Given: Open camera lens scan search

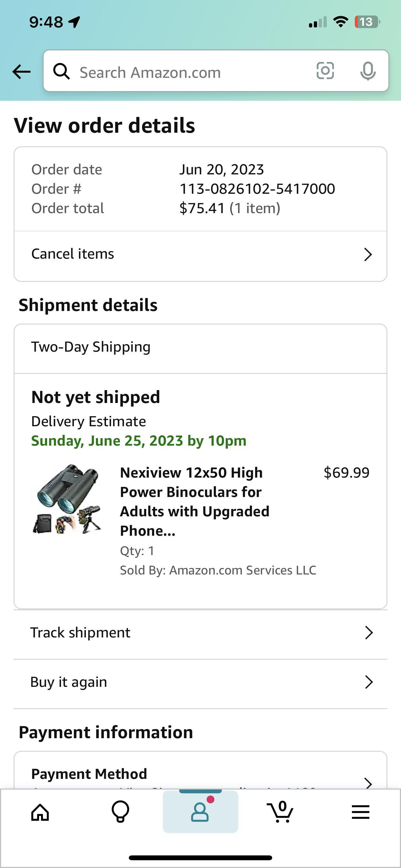Looking at the screenshot, I should [325, 71].
